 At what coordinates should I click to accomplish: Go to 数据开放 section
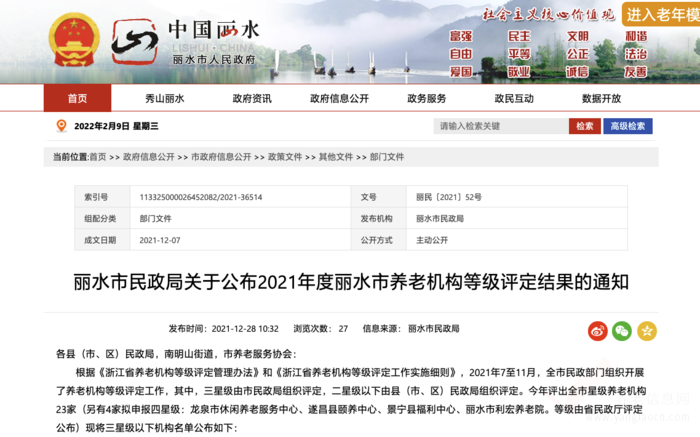coord(601,98)
